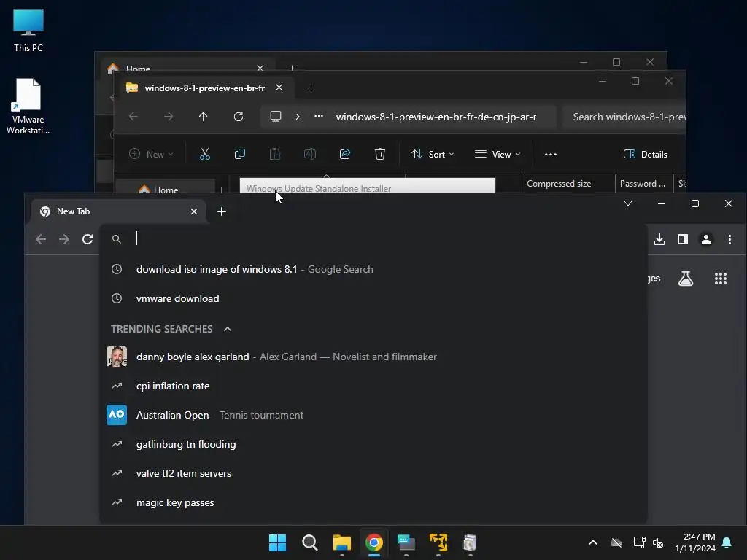Click Chrome back arrow
747x560 pixels.
click(41, 239)
